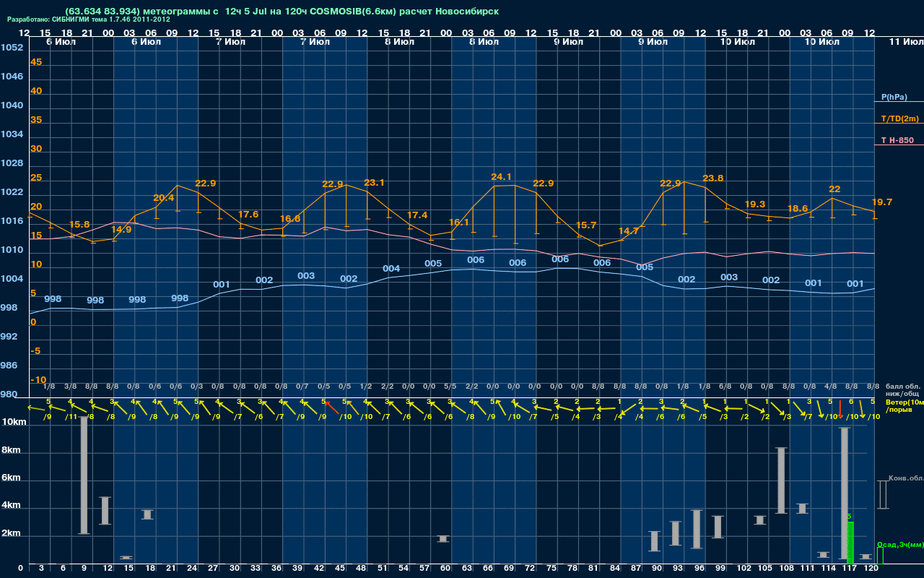Click the Ветер(10м) /порыв legend label
924x578 pixels.
point(905,405)
